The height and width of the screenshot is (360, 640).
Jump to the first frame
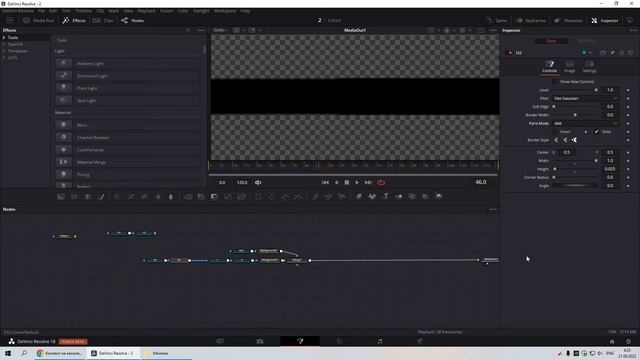tap(325, 182)
